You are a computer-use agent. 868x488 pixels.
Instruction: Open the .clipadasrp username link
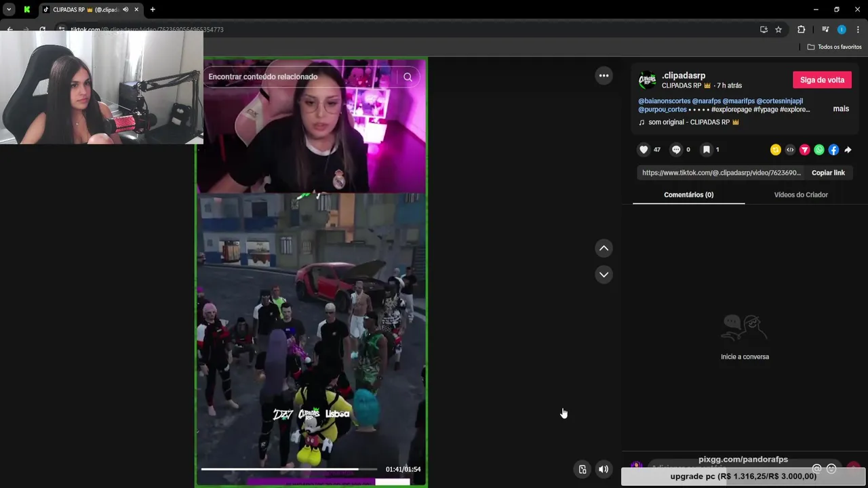tap(684, 75)
